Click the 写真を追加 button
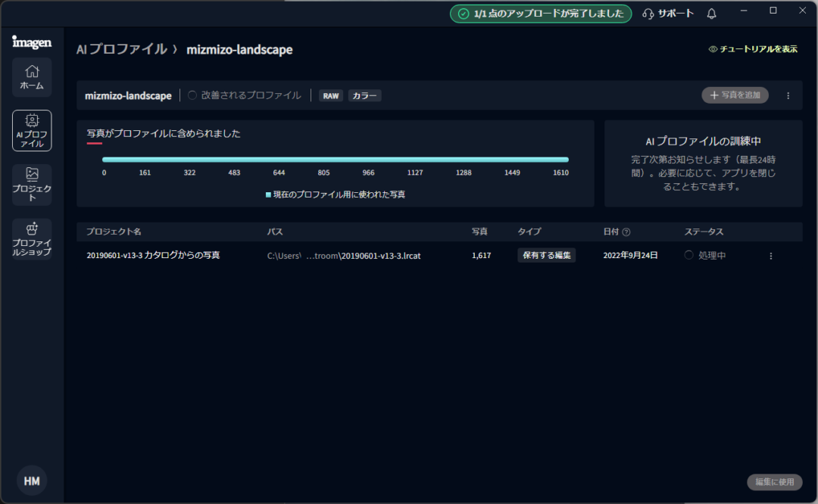Image resolution: width=818 pixels, height=504 pixels. (735, 95)
